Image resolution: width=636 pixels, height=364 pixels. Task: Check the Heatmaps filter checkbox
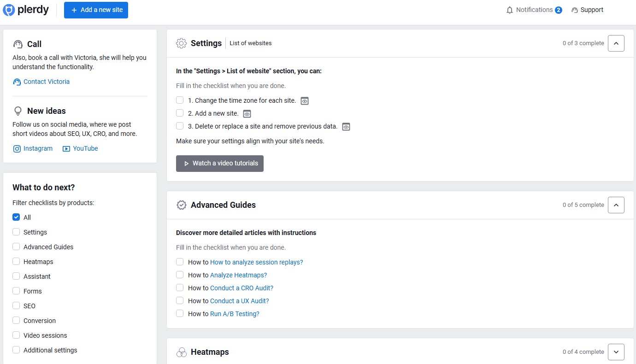[16, 261]
